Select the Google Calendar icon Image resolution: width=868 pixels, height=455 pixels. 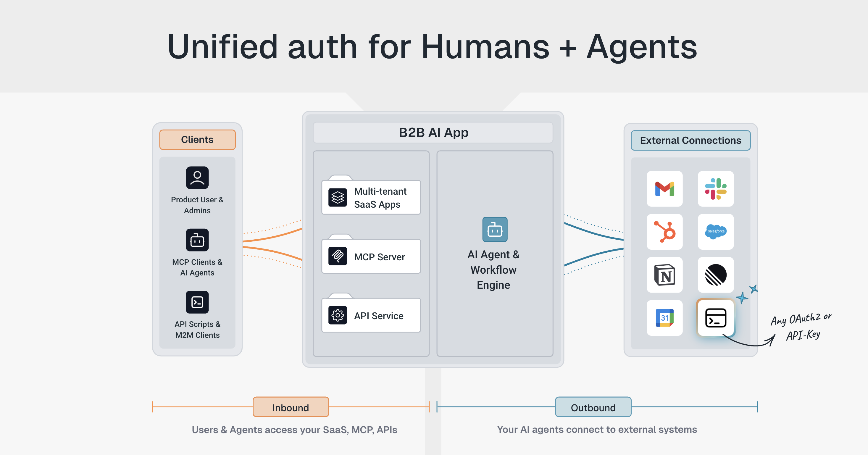664,318
